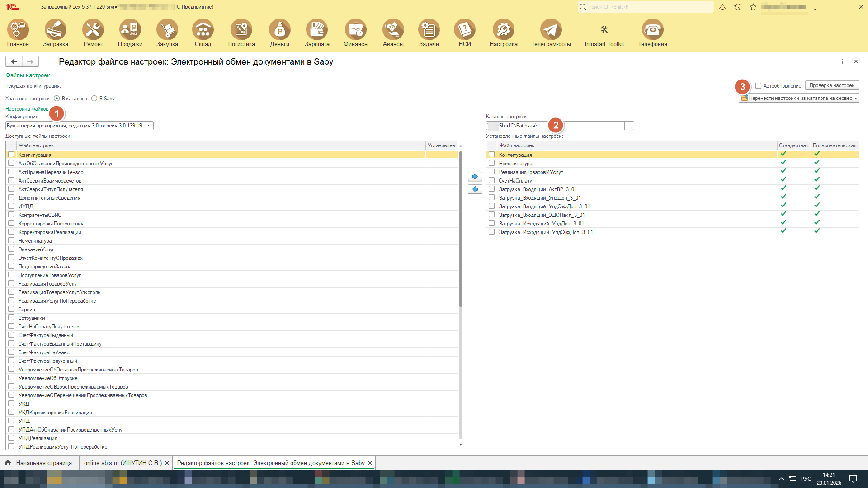Open notifications bell icon
This screenshot has width=868, height=488.
(x=722, y=7)
